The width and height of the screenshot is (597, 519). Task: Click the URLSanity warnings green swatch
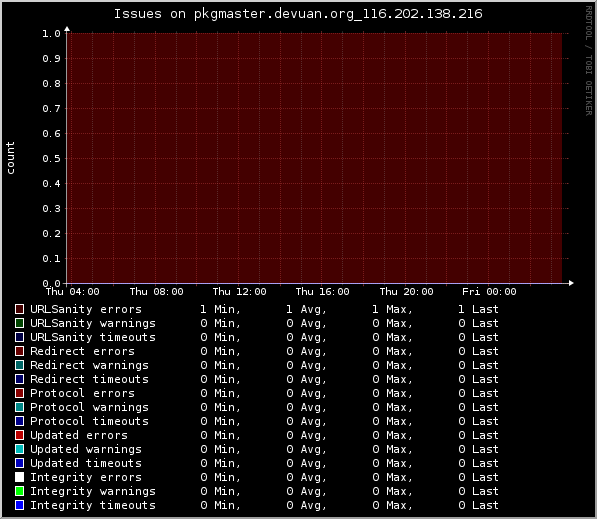(x=19, y=323)
